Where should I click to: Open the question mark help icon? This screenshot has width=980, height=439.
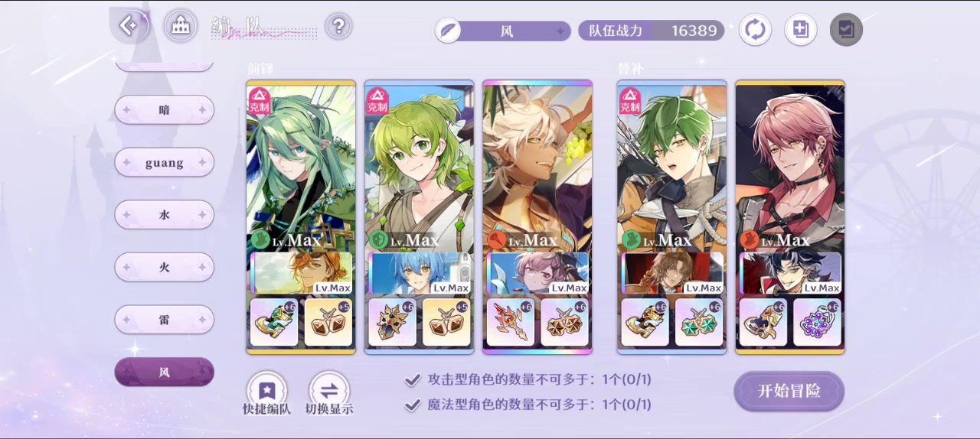pos(338,27)
